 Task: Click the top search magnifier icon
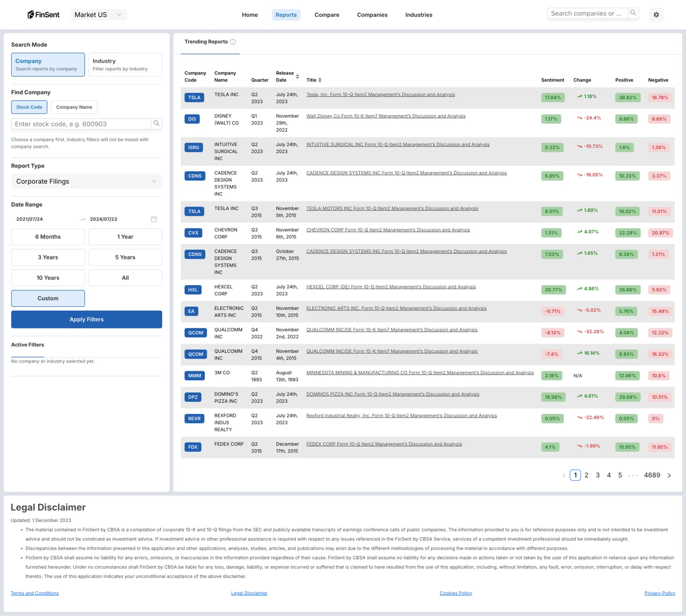(633, 13)
